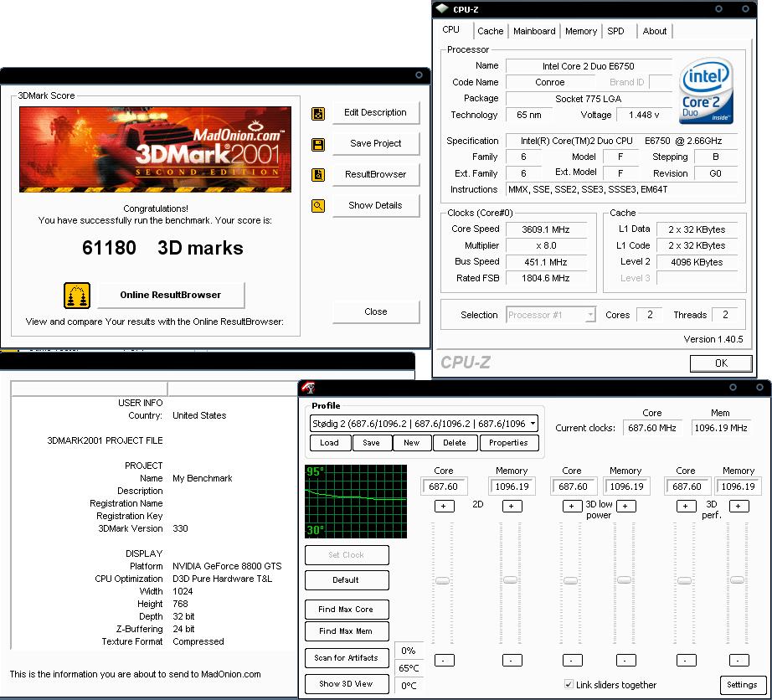Toggle the Link sliders together checkbox
The image size is (772, 700).
pyautogui.click(x=569, y=684)
